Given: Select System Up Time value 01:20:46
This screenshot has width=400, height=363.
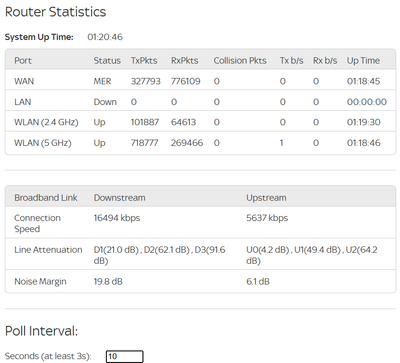Looking at the screenshot, I should pyautogui.click(x=105, y=37).
